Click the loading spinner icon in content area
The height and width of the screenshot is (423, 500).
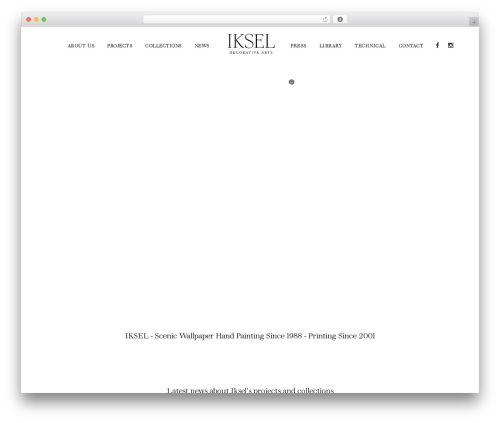[292, 82]
